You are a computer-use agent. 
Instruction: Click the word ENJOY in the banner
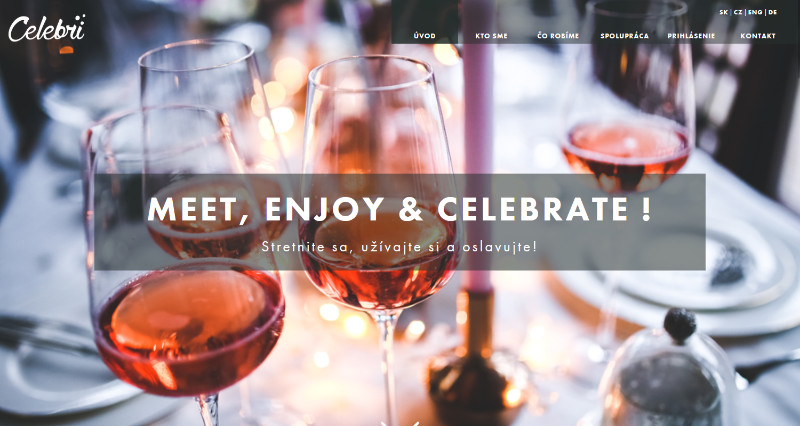coord(324,208)
